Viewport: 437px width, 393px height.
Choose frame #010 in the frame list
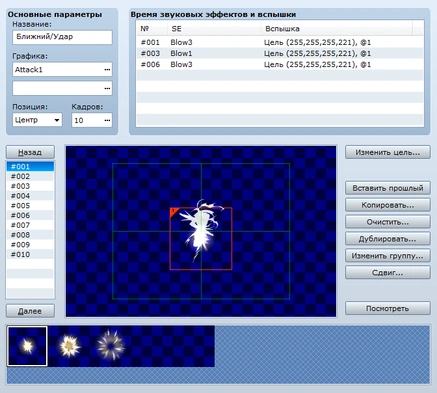(30, 254)
